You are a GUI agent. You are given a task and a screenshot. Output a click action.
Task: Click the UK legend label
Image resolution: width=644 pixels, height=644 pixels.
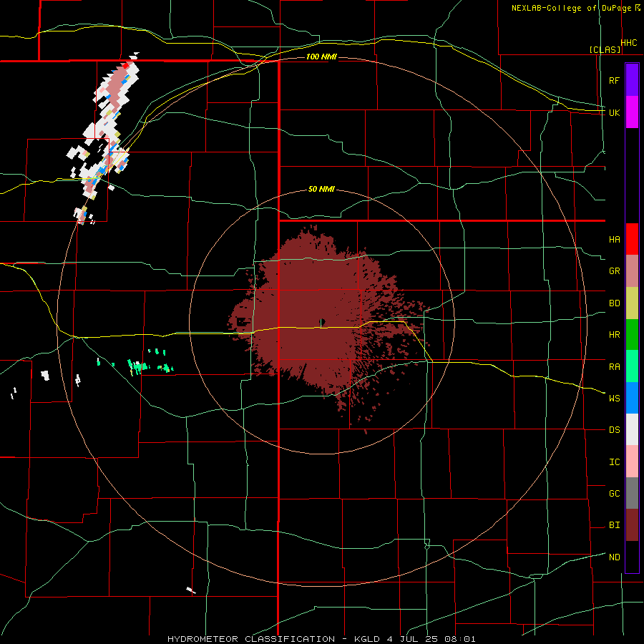(614, 112)
